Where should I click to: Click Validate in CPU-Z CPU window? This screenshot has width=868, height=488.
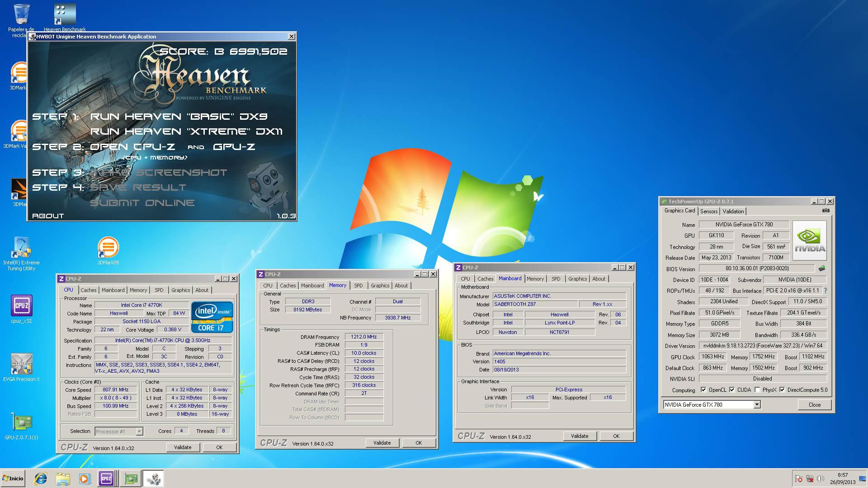[183, 447]
